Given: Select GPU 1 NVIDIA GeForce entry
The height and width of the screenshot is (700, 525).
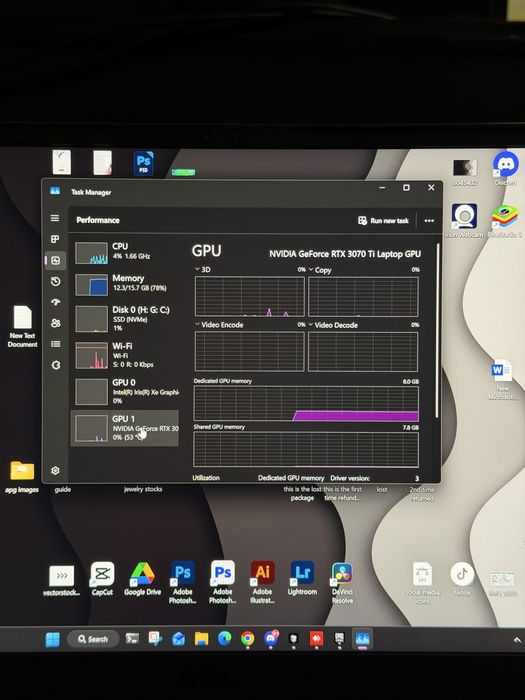Looking at the screenshot, I should tap(125, 428).
